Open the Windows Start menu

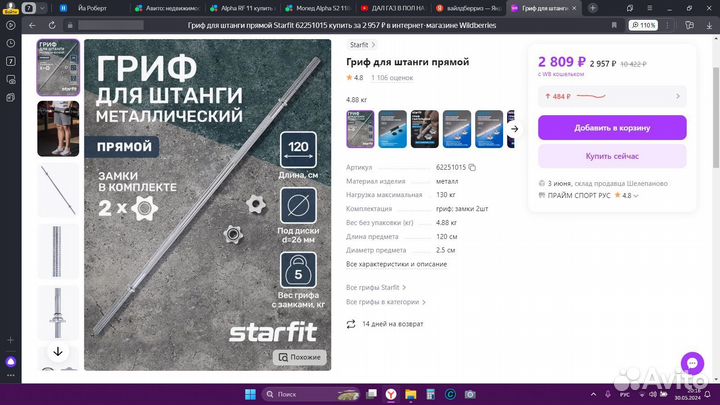coord(250,394)
